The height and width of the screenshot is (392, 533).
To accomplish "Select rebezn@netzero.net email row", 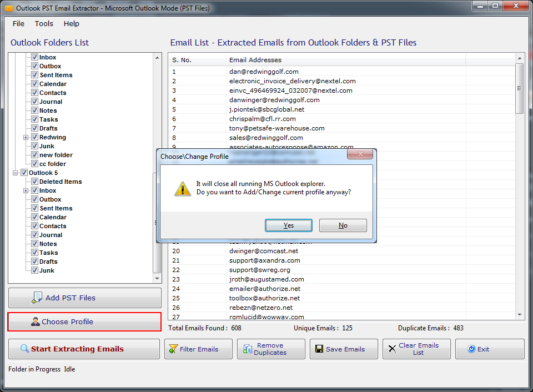I will coord(342,308).
